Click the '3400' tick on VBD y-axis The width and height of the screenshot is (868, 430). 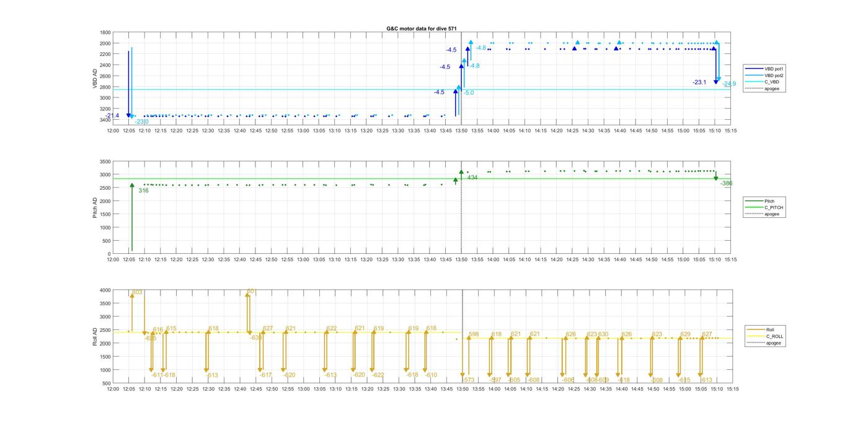[105, 119]
